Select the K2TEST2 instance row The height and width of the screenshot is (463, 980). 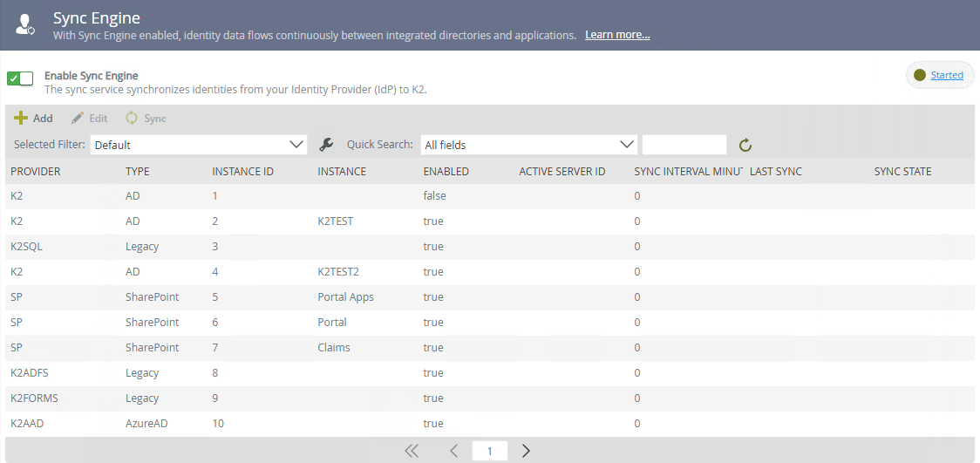[x=338, y=272]
